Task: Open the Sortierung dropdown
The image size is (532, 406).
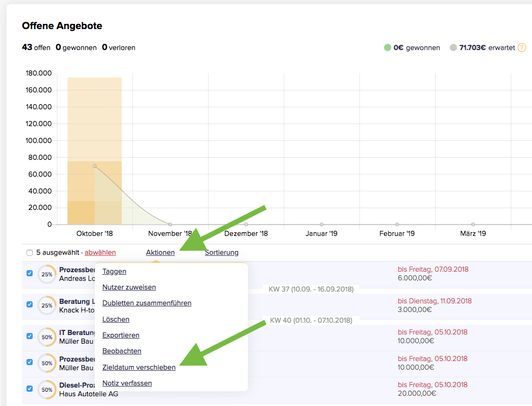Action: [221, 252]
